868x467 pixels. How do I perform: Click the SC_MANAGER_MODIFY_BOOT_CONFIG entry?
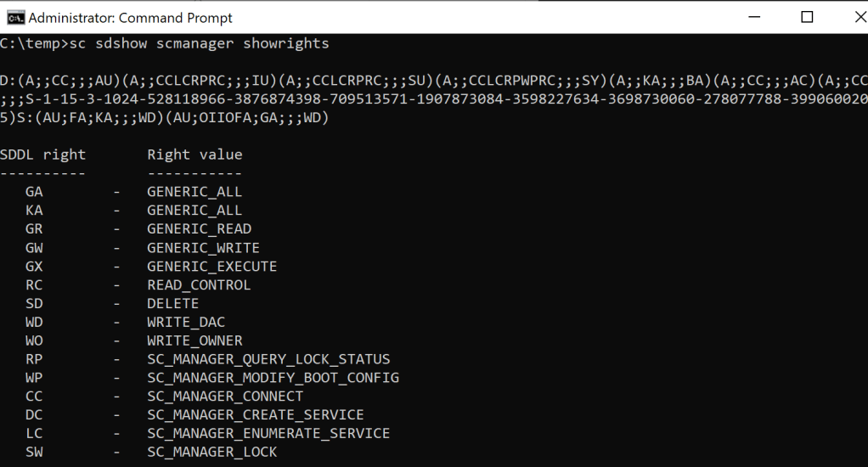tap(273, 378)
